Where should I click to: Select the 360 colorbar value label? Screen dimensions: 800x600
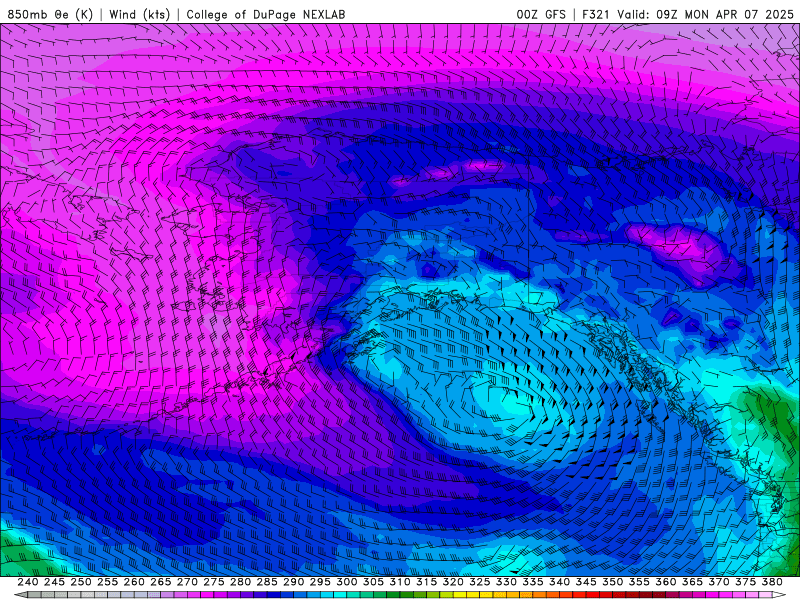666,582
